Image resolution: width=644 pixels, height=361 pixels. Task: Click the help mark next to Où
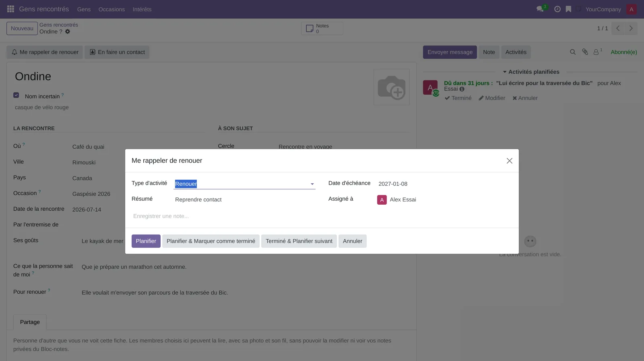(24, 145)
